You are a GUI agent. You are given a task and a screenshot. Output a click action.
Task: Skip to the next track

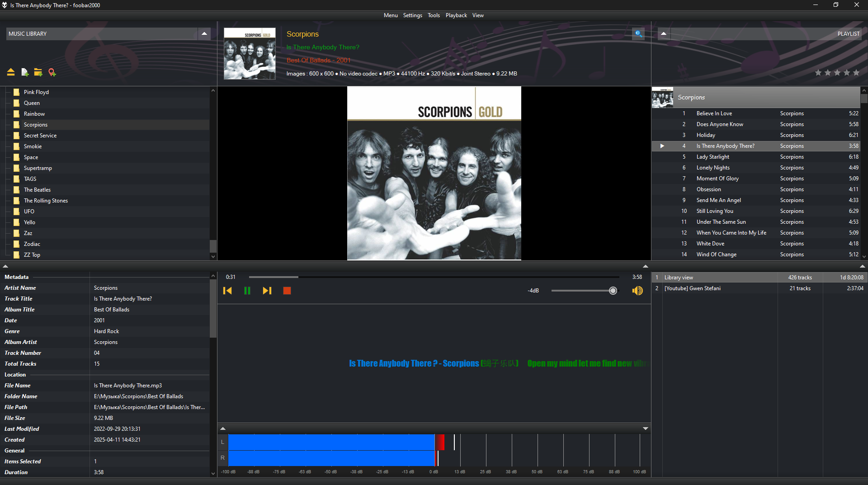tap(267, 291)
